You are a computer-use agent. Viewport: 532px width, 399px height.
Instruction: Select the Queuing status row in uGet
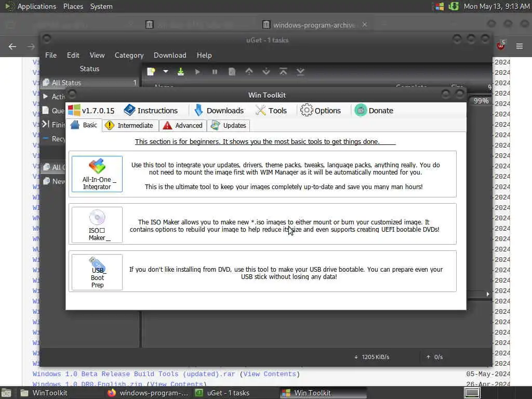click(54, 111)
